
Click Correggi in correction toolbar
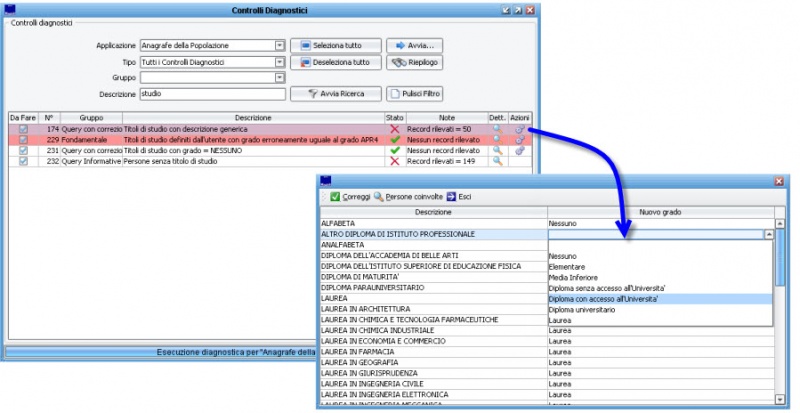(350, 197)
